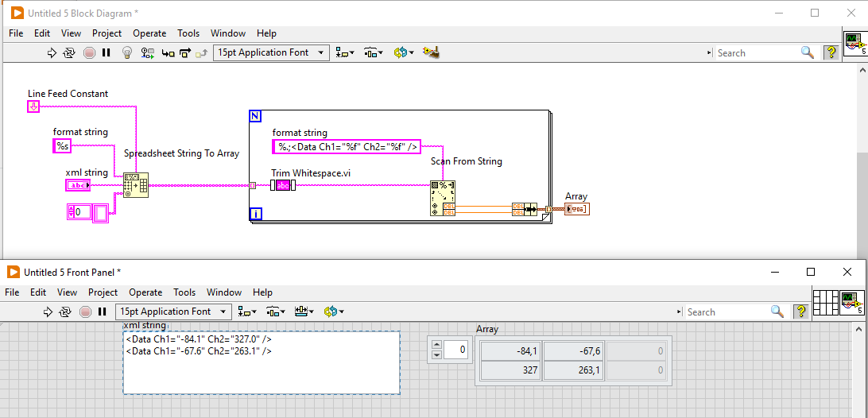Viewport: 868px width, 418px height.
Task: Click Pause button in Block Diagram toolbar
Action: pyautogui.click(x=107, y=53)
